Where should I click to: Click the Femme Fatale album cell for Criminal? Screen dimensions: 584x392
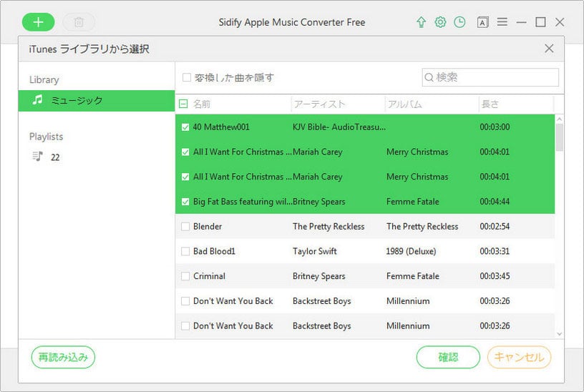tap(413, 276)
